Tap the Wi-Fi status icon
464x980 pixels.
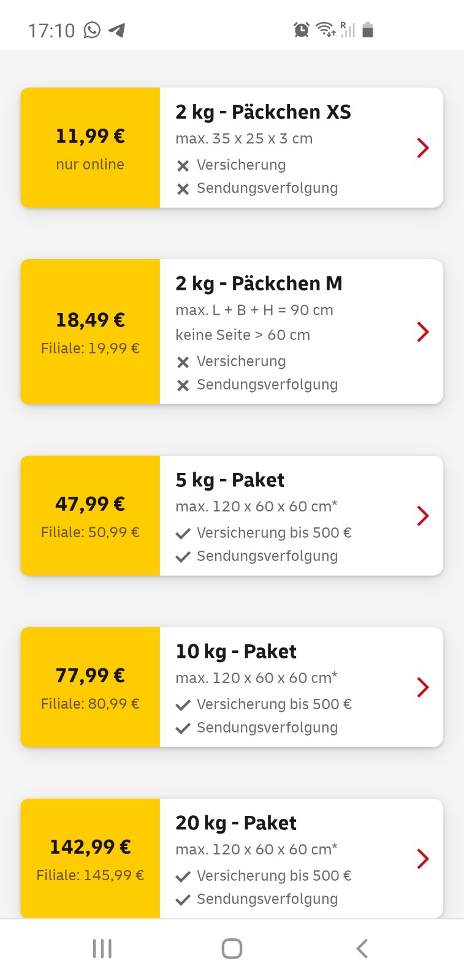point(325,29)
